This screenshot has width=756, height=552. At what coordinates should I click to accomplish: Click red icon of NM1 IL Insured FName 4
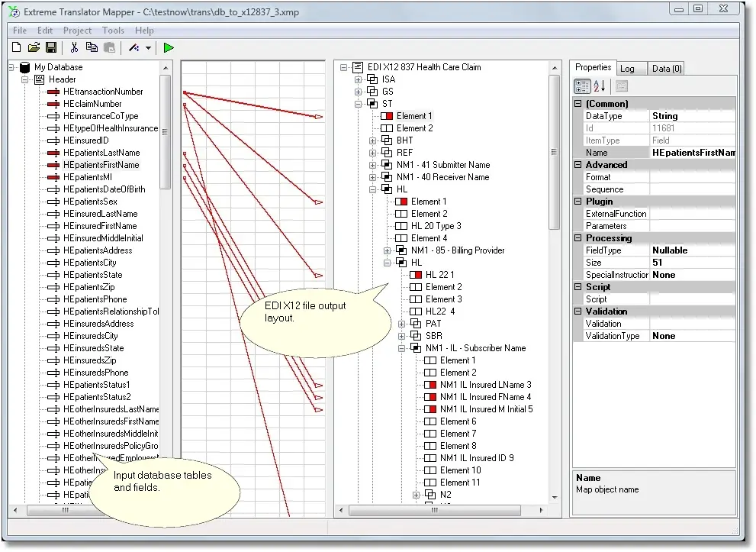pyautogui.click(x=430, y=396)
